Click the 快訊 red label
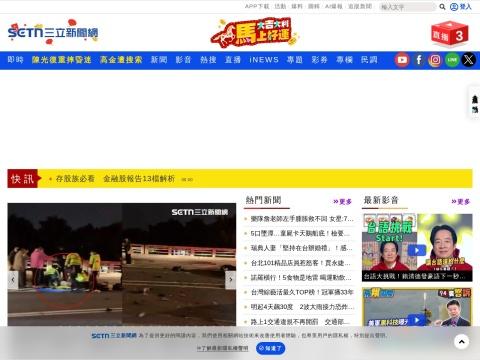 [x=23, y=179]
